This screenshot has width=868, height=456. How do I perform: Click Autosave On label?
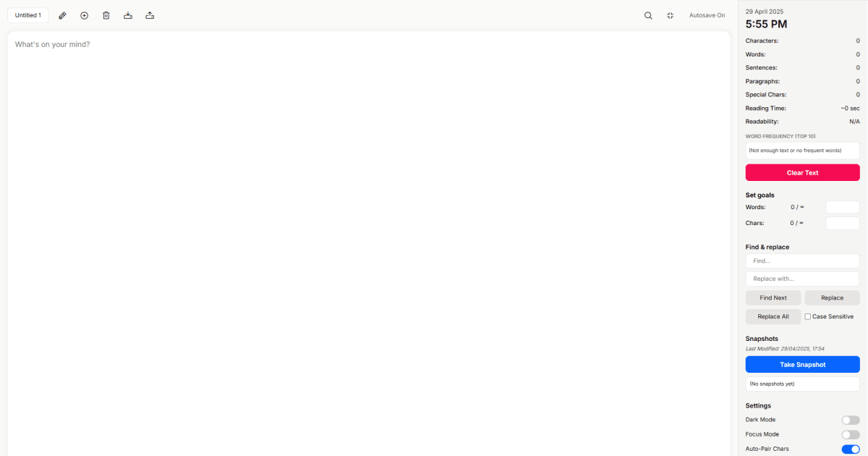(707, 15)
